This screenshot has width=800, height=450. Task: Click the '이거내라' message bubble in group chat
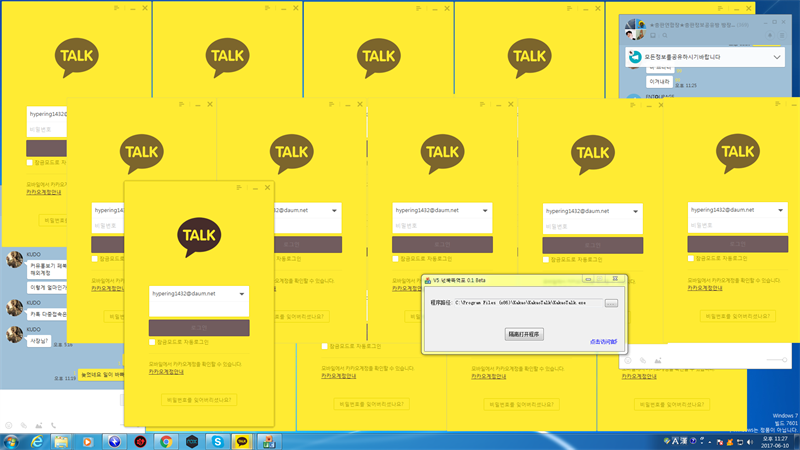coord(659,82)
